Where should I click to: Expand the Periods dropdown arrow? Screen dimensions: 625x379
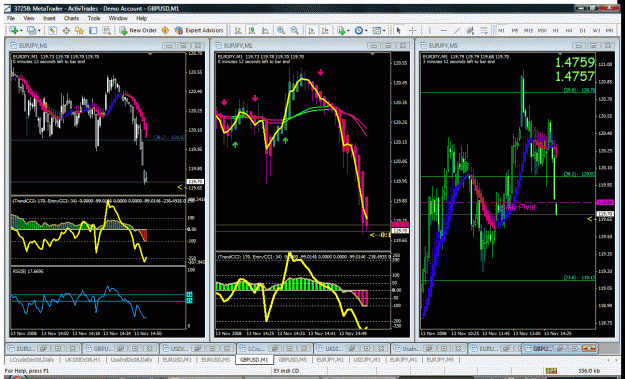click(x=366, y=31)
